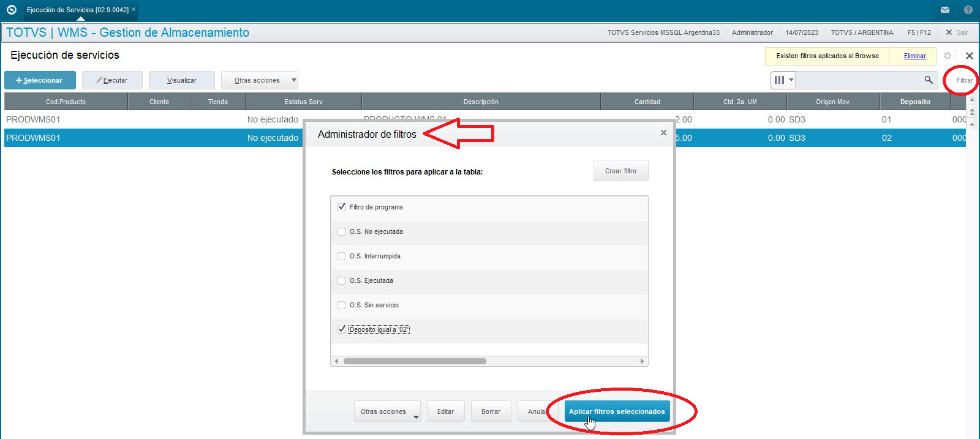Screen dimensions: 980x439
Task: Uncheck Deposito Igual a '02' filter
Action: tap(342, 329)
